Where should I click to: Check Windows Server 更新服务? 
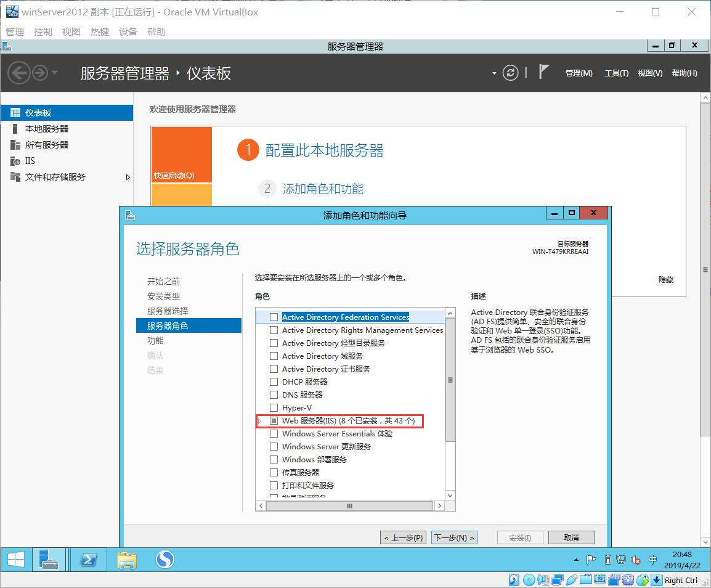274,446
